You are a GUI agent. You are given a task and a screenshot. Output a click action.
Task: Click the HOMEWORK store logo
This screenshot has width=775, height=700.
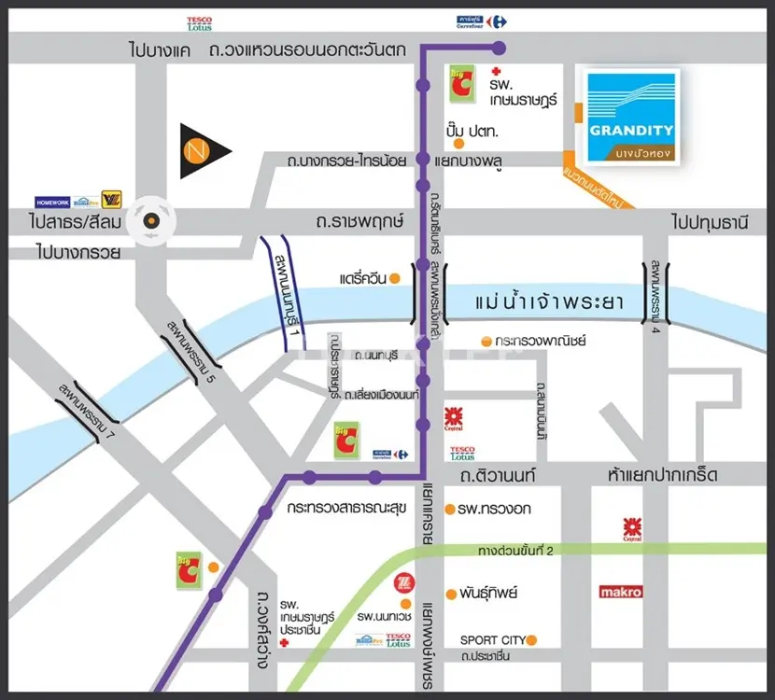click(x=53, y=201)
